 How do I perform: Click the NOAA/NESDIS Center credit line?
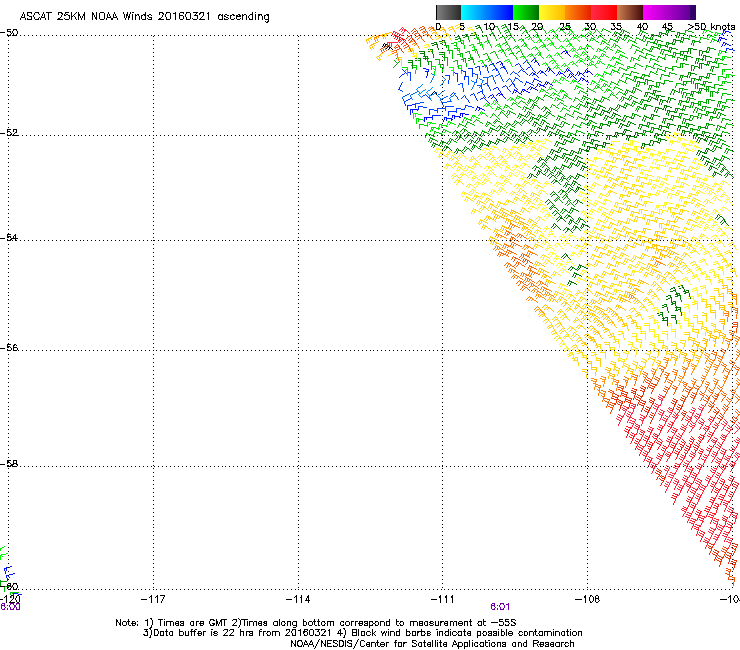point(432,644)
